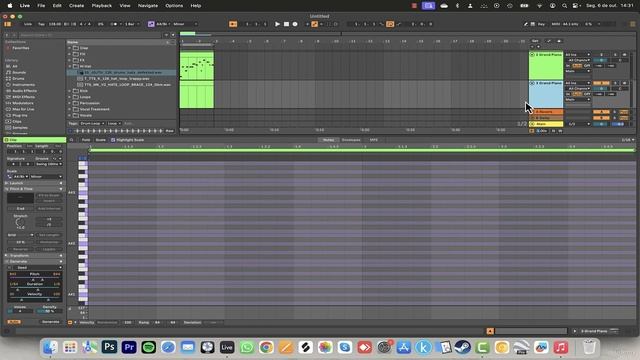Toggle the Loop switch in control bar
The image size is (640, 360).
click(x=390, y=24)
